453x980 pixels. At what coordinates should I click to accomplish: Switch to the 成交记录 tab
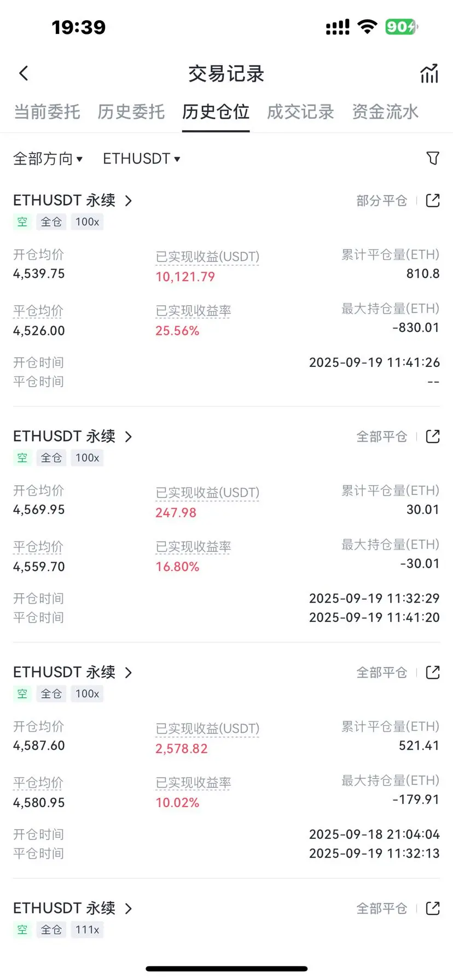pos(300,112)
